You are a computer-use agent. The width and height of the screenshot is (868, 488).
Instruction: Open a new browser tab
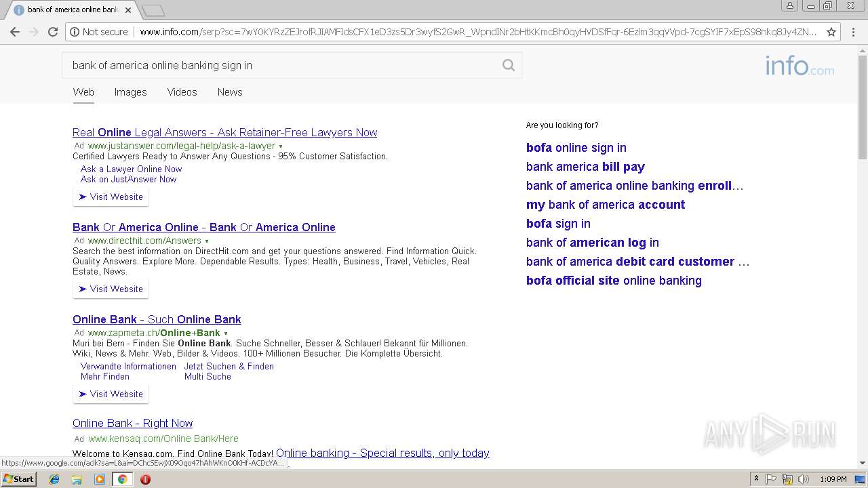pyautogui.click(x=154, y=10)
